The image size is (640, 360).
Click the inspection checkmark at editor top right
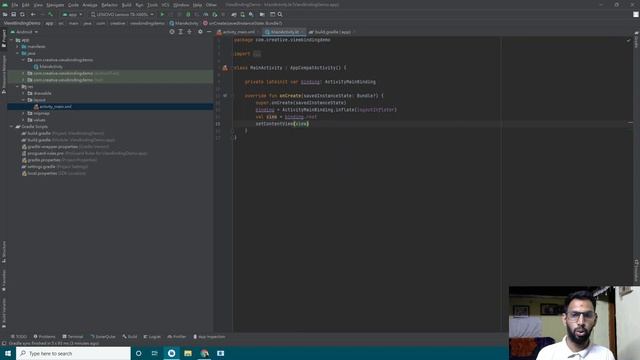tap(629, 40)
